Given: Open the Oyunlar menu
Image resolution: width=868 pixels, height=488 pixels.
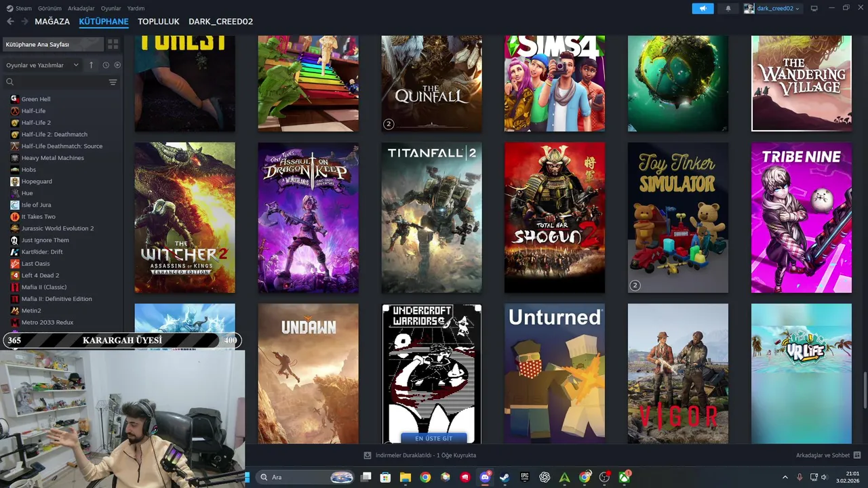Looking at the screenshot, I should coord(111,8).
